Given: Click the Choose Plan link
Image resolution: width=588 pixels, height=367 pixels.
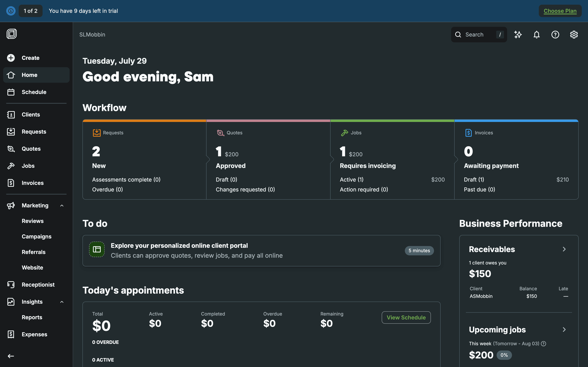Looking at the screenshot, I should pos(560,11).
